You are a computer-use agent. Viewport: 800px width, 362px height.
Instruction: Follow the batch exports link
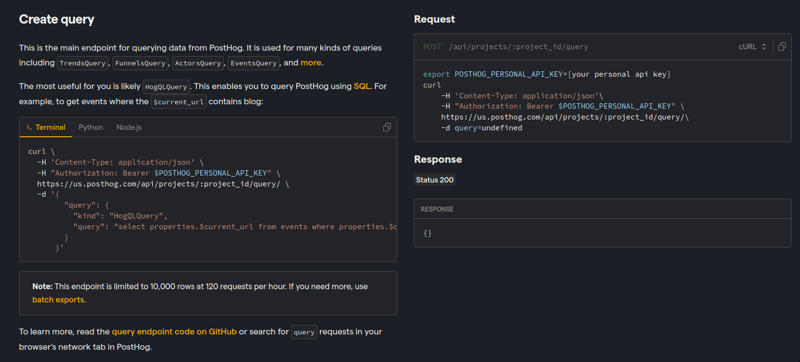(x=58, y=300)
